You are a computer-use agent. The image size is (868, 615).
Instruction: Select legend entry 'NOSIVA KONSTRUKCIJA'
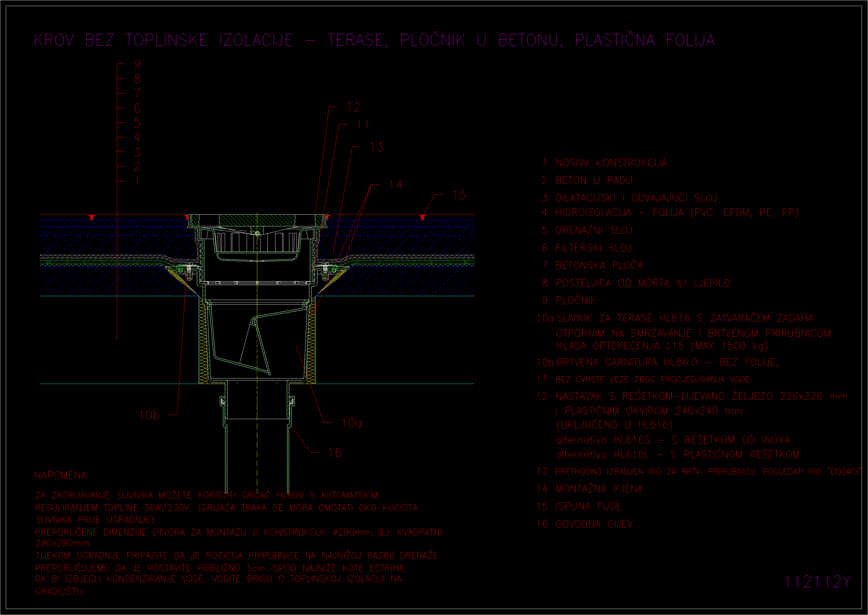click(611, 163)
